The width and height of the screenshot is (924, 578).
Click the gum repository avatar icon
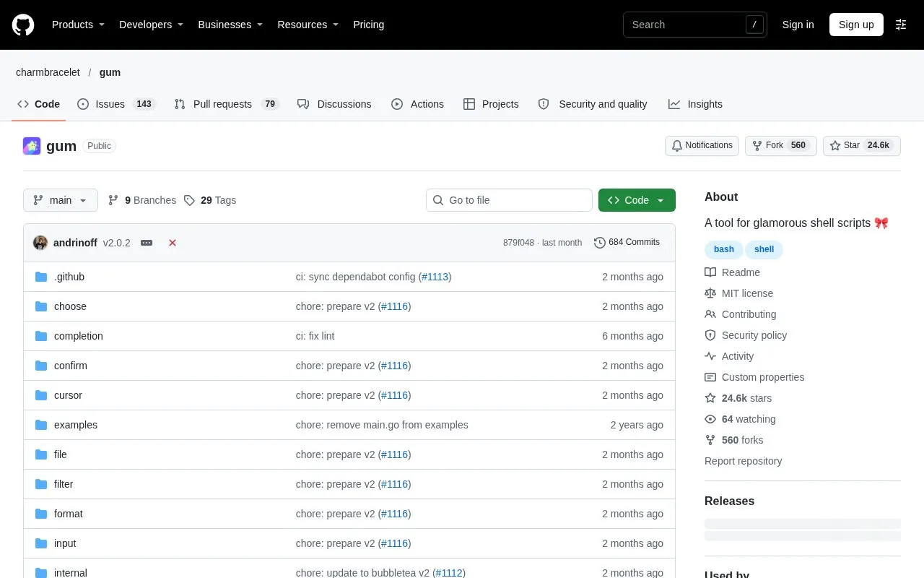(32, 146)
